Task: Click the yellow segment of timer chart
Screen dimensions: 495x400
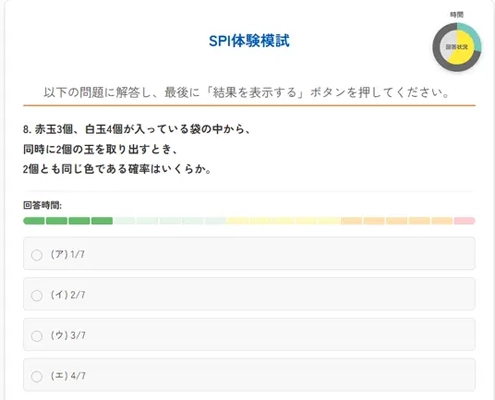Action: pyautogui.click(x=464, y=57)
